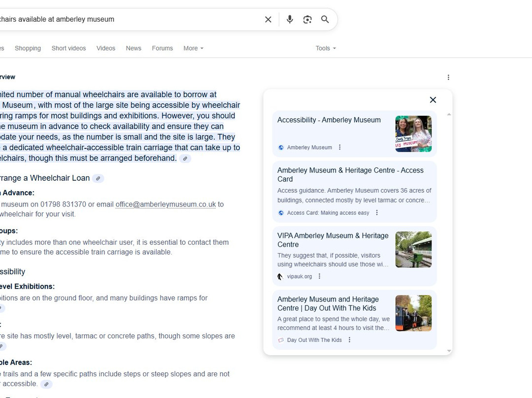Open options for vipauk.org source
Image resolution: width=532 pixels, height=398 pixels.
(320, 276)
